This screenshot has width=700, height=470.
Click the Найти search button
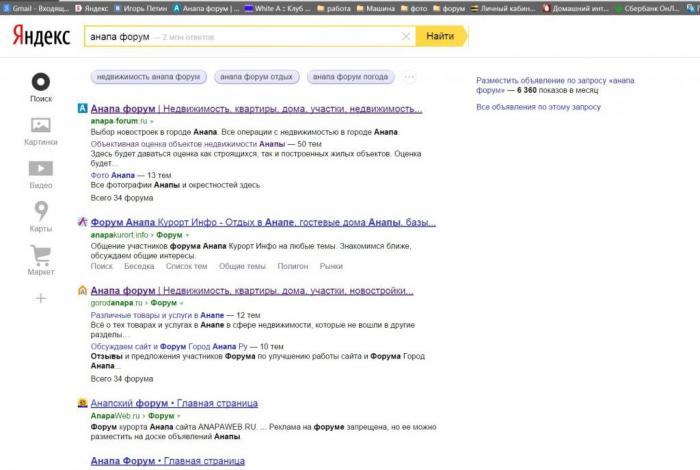[x=442, y=36]
